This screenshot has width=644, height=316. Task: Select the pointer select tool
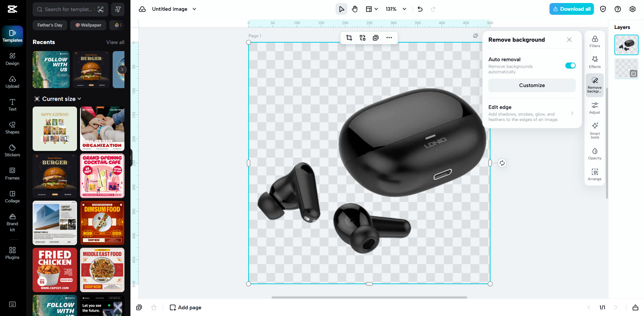pos(341,9)
